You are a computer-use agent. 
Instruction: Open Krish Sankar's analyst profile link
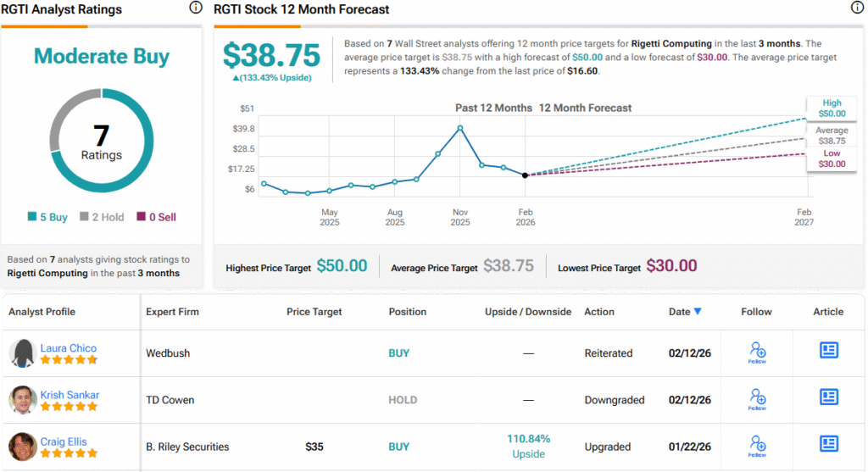[70, 395]
